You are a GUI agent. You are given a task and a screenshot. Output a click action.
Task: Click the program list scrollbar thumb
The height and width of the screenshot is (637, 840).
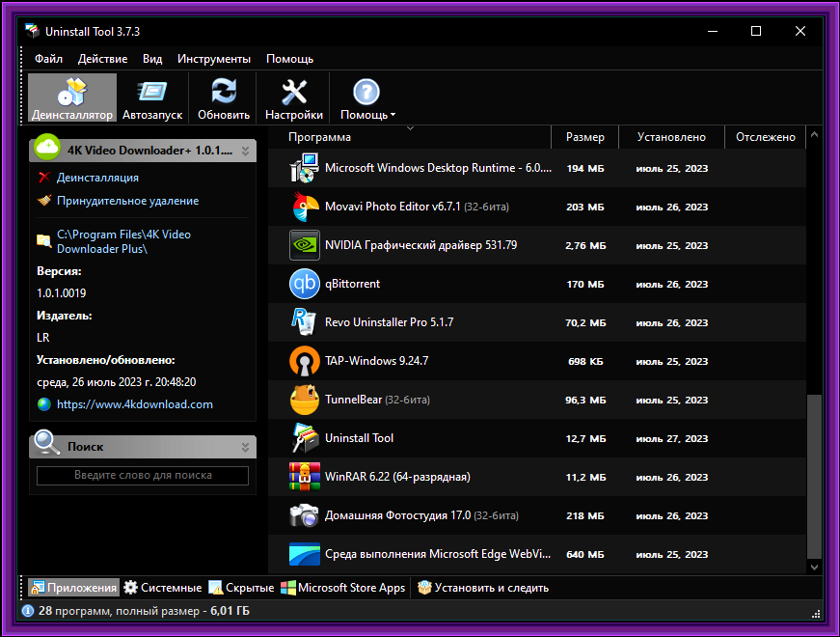click(x=814, y=477)
